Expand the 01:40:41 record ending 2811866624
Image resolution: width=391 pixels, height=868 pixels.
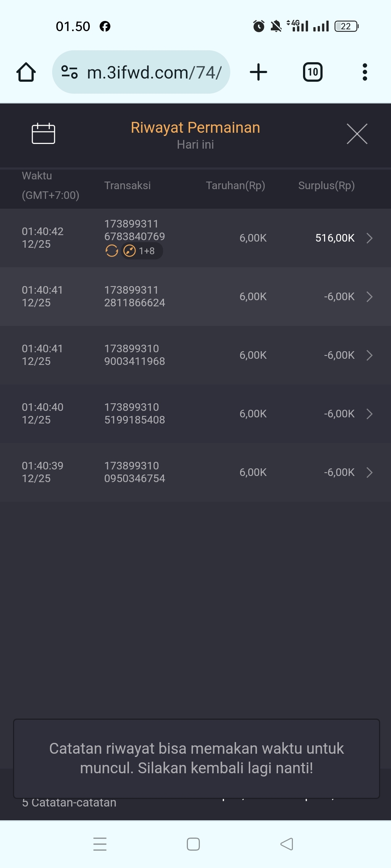(369, 297)
